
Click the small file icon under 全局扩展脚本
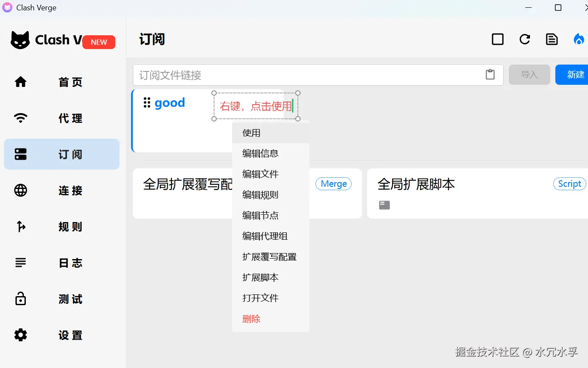click(384, 205)
